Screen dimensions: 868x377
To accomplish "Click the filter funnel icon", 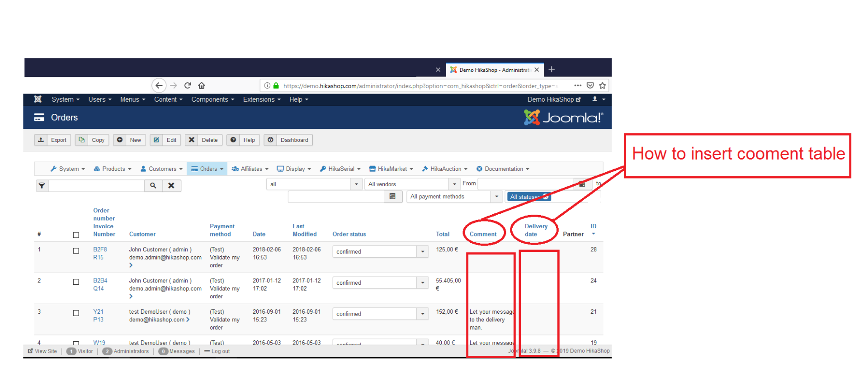I will pyautogui.click(x=42, y=185).
